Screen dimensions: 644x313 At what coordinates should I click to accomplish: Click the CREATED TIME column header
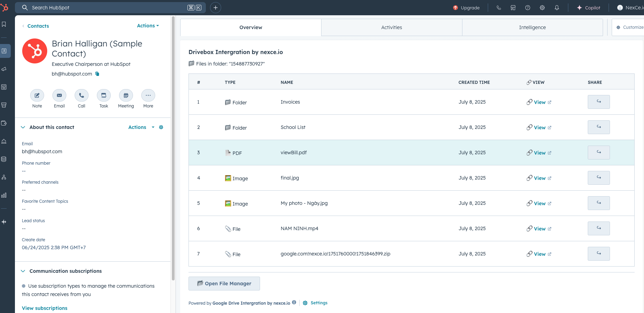pyautogui.click(x=474, y=82)
